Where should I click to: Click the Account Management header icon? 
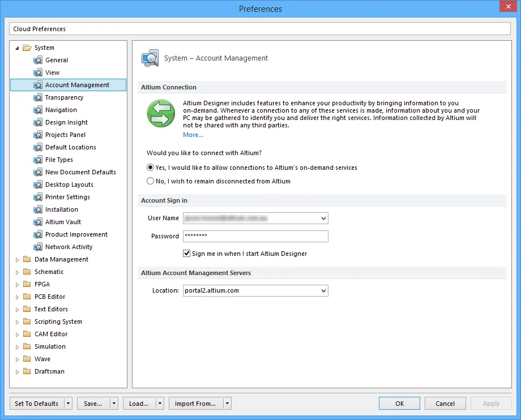[150, 58]
